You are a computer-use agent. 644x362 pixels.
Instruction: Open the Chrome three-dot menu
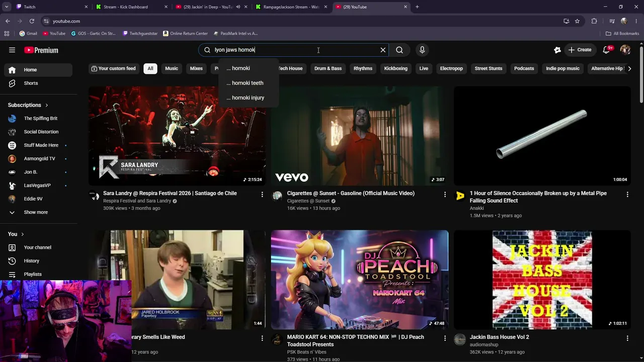(x=636, y=21)
